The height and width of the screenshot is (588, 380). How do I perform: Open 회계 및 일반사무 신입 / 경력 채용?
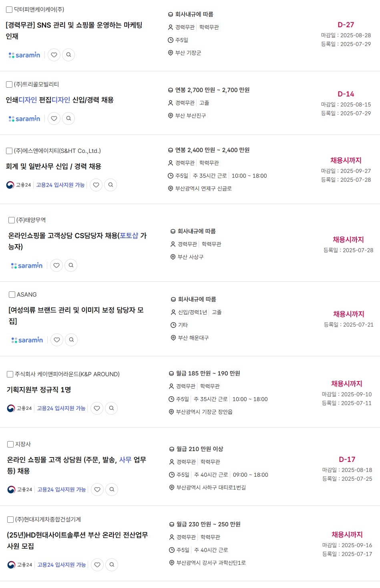54,167
